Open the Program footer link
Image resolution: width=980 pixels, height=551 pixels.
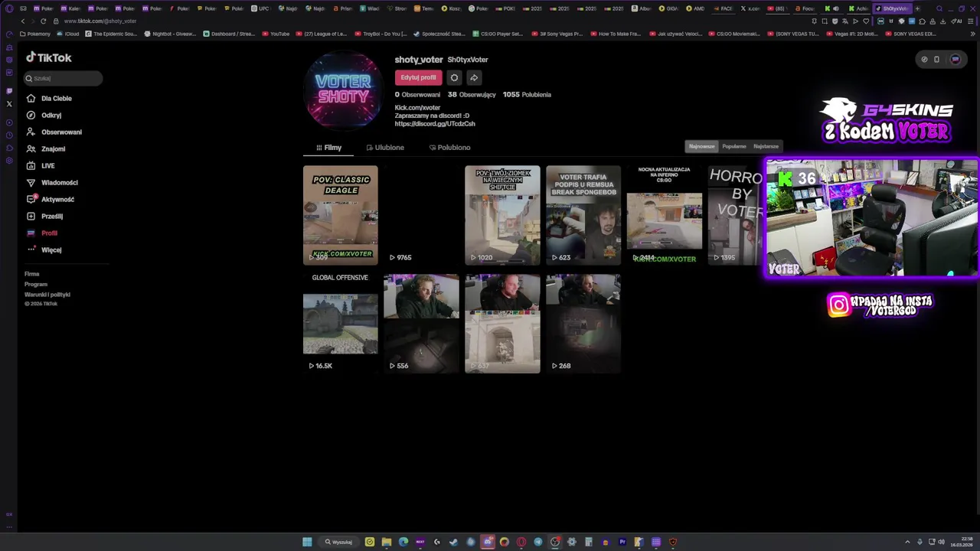pos(36,284)
